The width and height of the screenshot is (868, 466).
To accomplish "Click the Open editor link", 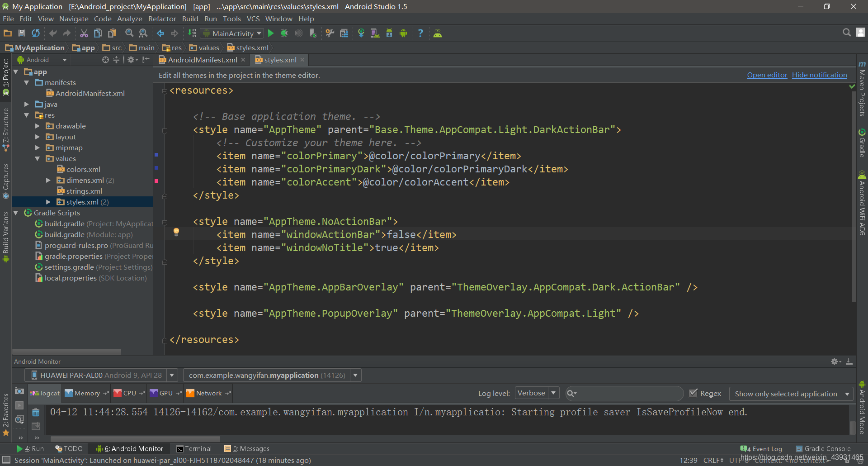I will pos(767,75).
